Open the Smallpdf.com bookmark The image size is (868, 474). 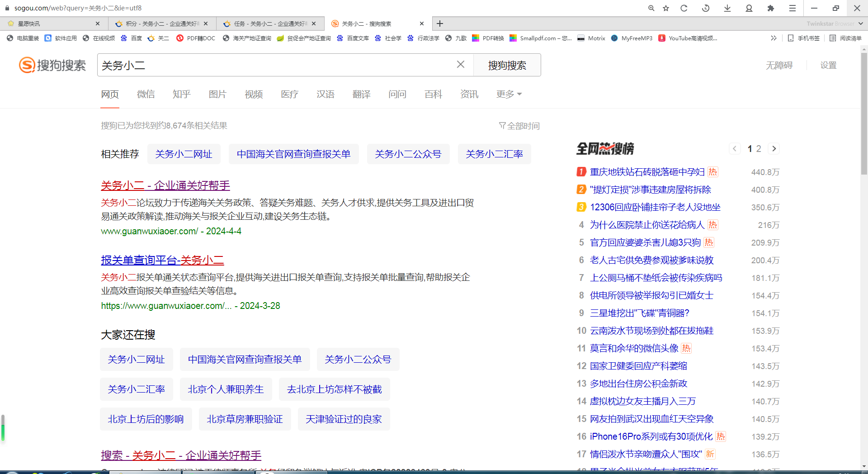click(541, 38)
